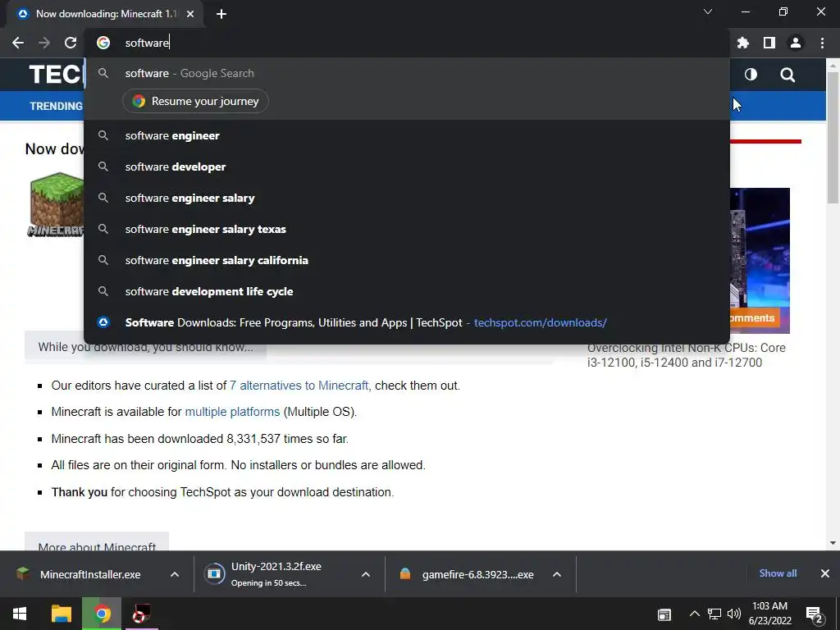Click the TechSpot favicon in the last suggestion
This screenshot has height=630, width=840.
(103, 322)
